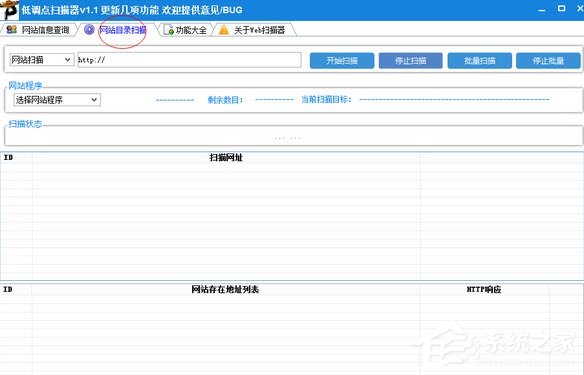Minimize the scanner window
The width and height of the screenshot is (584, 375).
click(x=542, y=10)
